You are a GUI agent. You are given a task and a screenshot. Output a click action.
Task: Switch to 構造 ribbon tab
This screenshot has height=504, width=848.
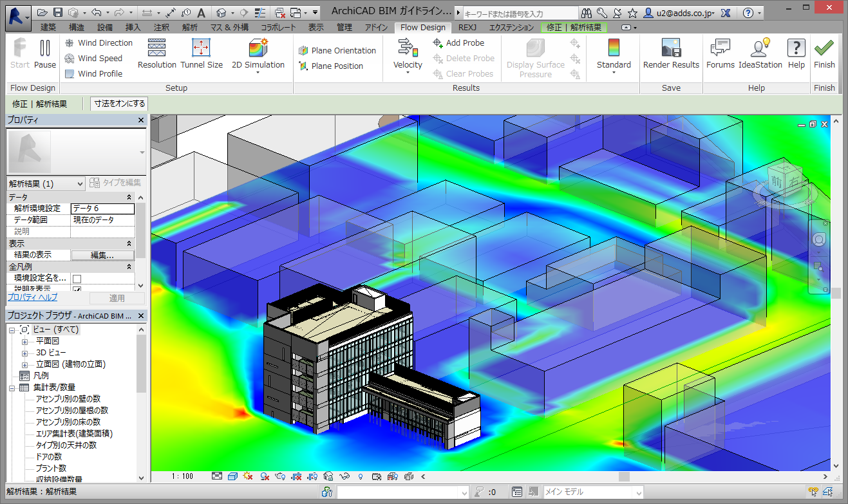[x=77, y=28]
